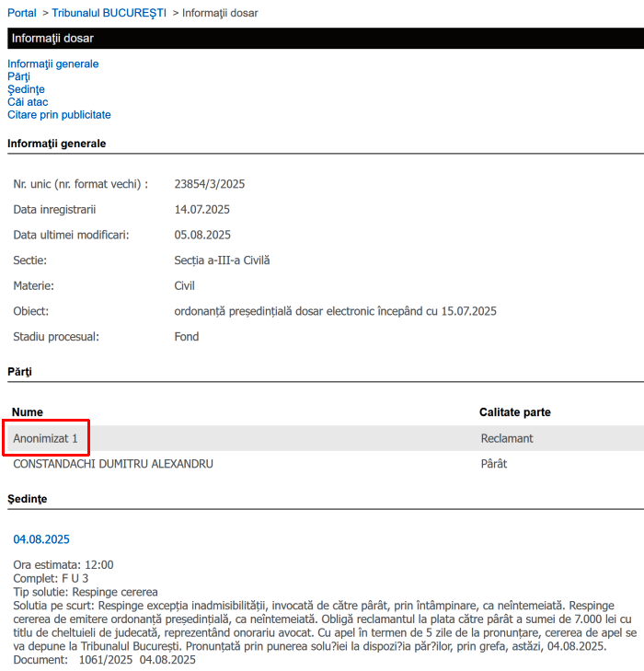Select the Tip solutie: Respinge cererea line
The height and width of the screenshot is (671, 644).
coord(86,592)
